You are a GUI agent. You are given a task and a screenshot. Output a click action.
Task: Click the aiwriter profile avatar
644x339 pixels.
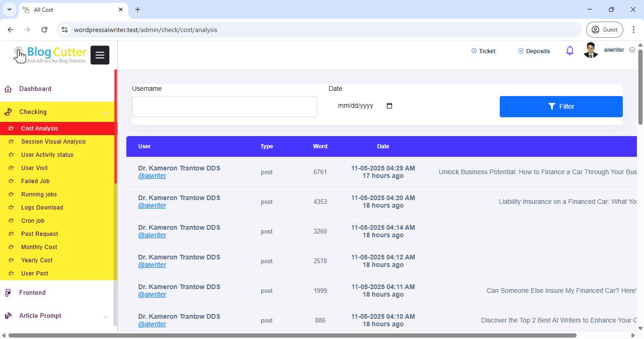pos(590,50)
